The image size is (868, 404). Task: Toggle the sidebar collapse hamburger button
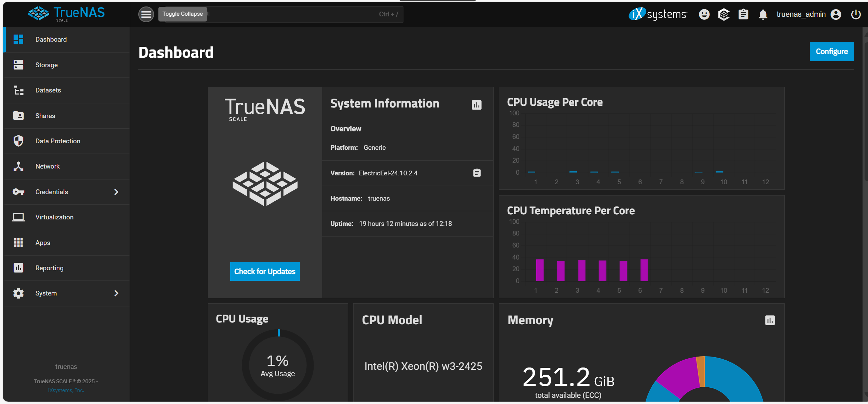(146, 14)
